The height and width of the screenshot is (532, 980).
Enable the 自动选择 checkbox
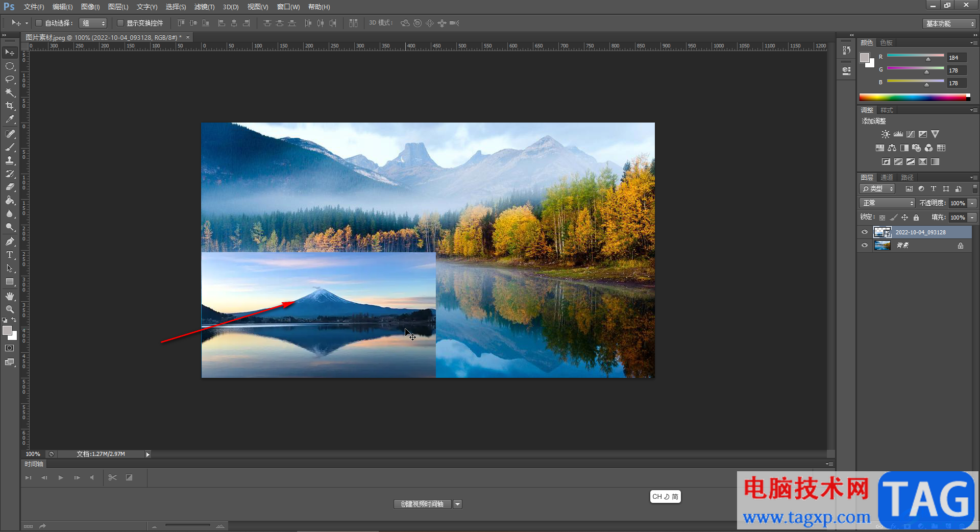tap(38, 23)
